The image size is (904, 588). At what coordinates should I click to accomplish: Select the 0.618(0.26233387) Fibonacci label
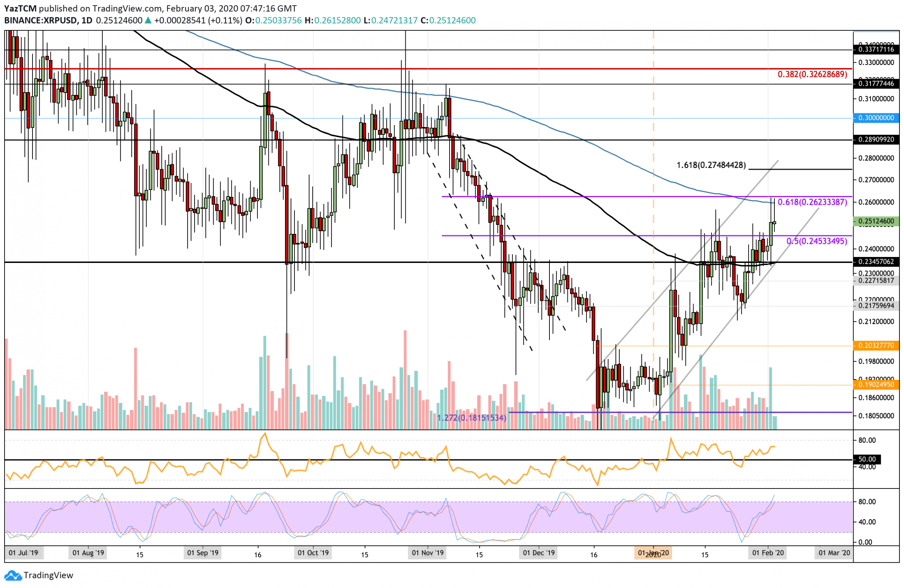tap(812, 202)
